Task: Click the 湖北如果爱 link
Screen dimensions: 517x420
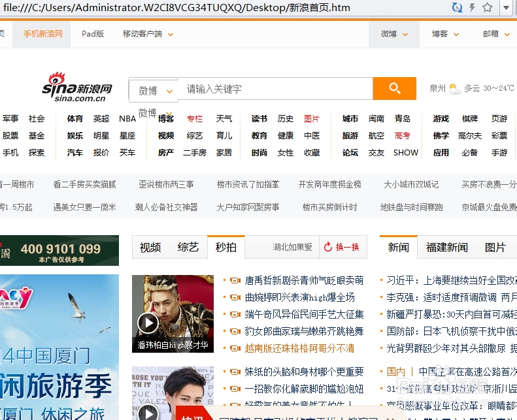Action: click(292, 247)
